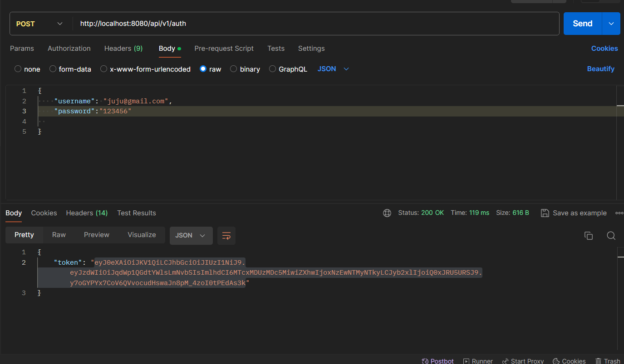Select the GraphQL body radio option
624x364 pixels.
pos(272,69)
